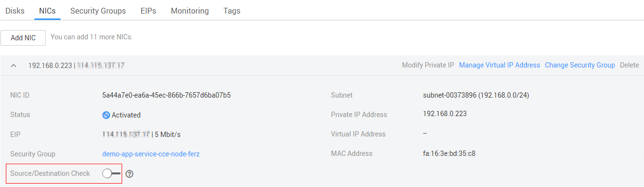Click the Activated status icon

[x=106, y=115]
